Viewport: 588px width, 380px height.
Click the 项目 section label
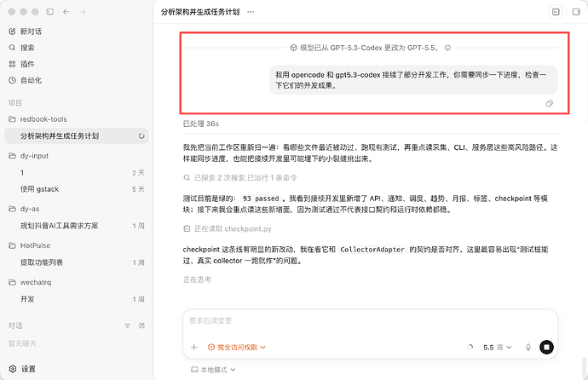[15, 103]
